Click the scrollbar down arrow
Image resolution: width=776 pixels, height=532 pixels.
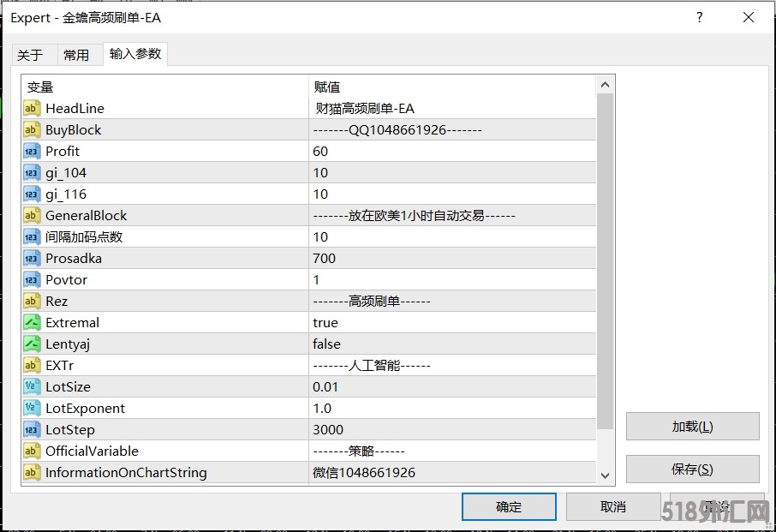click(605, 475)
